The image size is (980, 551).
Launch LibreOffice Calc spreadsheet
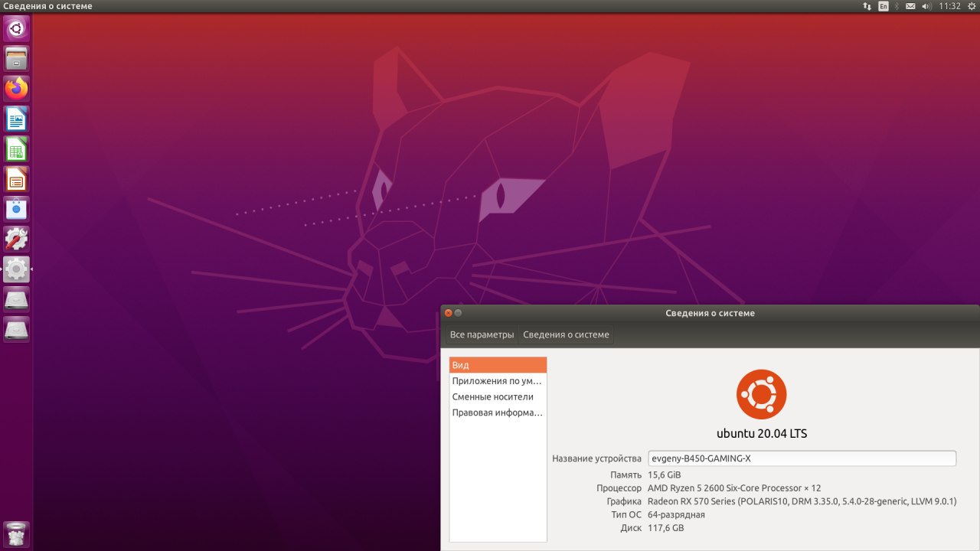16,148
